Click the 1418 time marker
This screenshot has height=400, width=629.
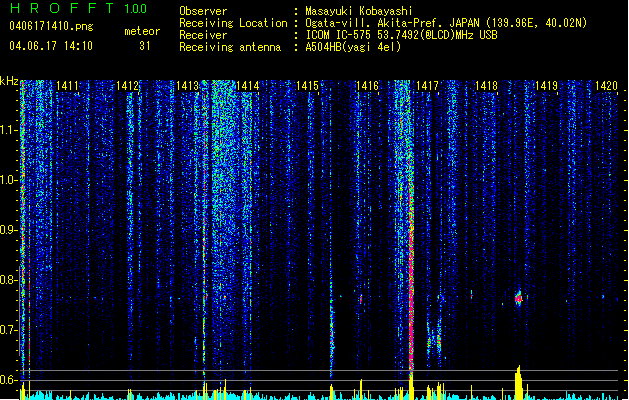coord(487,86)
